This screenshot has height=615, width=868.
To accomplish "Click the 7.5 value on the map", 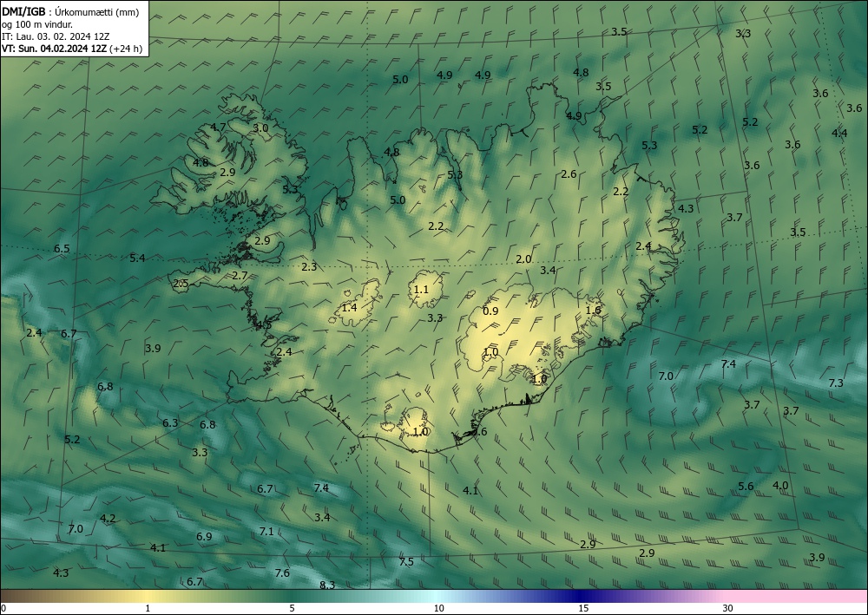I will click(406, 562).
